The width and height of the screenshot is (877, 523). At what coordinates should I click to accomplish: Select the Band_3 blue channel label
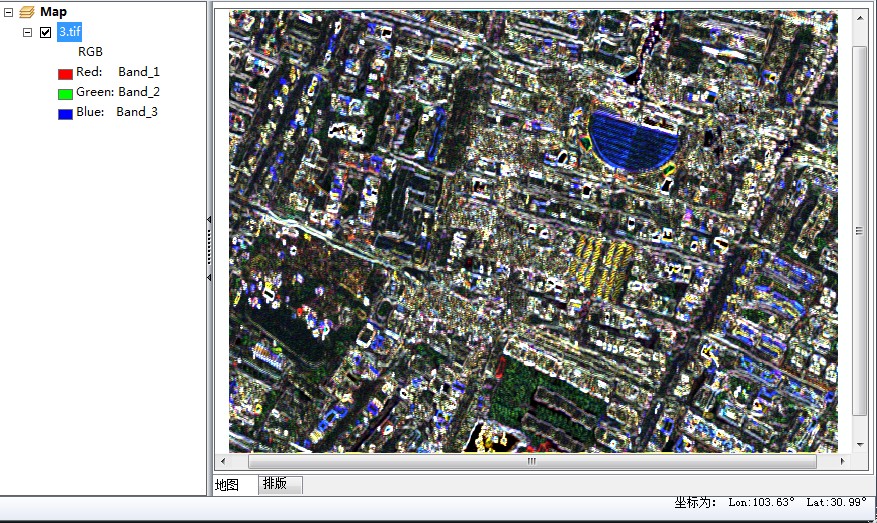point(136,112)
